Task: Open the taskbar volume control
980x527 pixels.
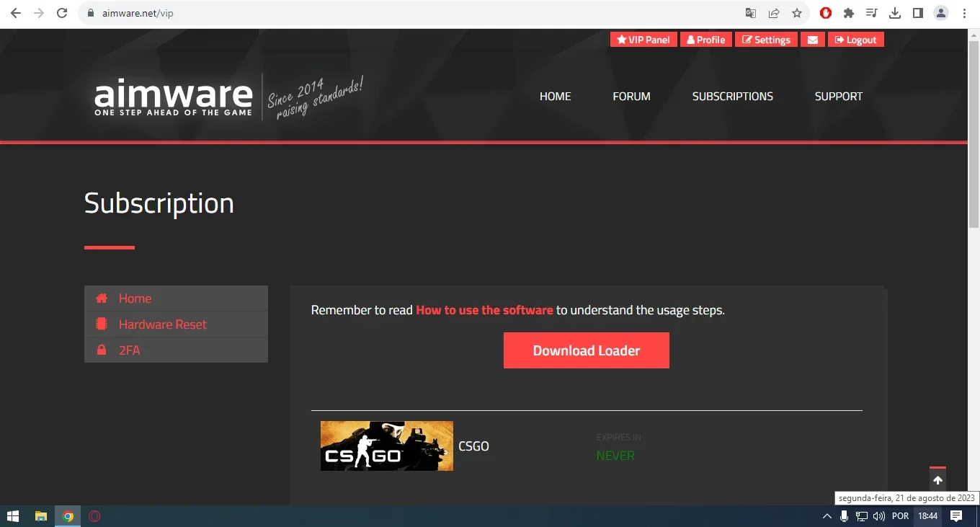Action: 878,516
